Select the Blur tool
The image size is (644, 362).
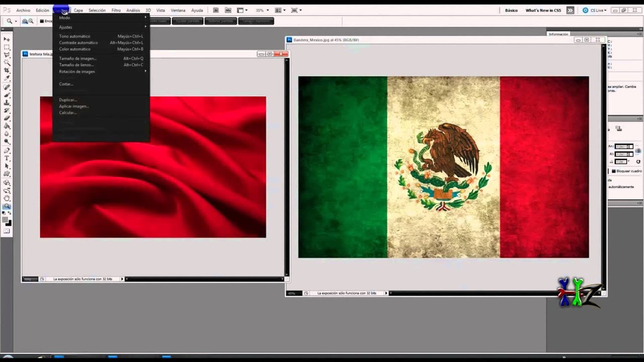point(7,134)
